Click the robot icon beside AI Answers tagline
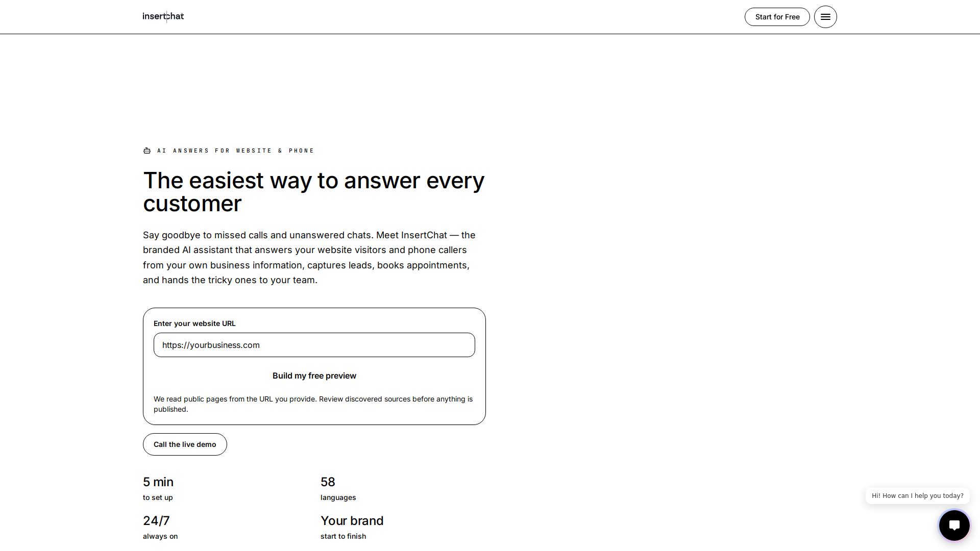This screenshot has height=551, width=980. (147, 151)
